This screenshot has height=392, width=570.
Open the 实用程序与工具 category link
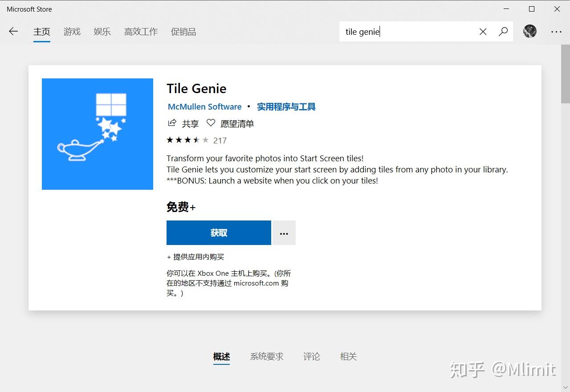point(286,107)
